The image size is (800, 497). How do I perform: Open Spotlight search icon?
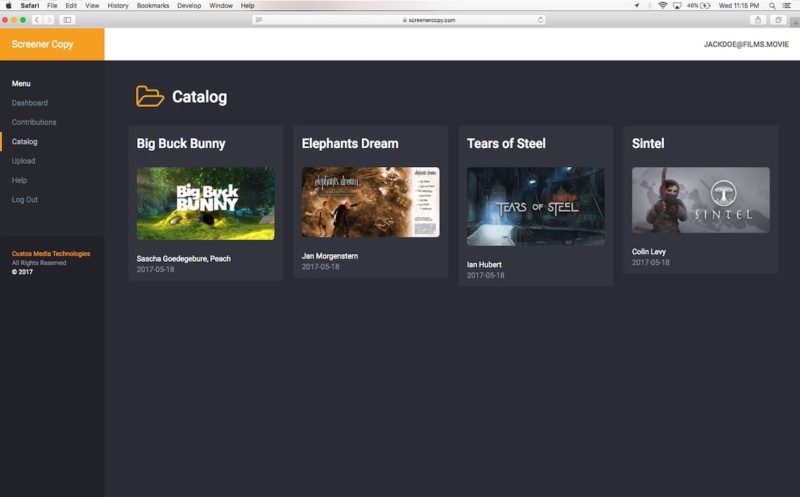coord(772,6)
